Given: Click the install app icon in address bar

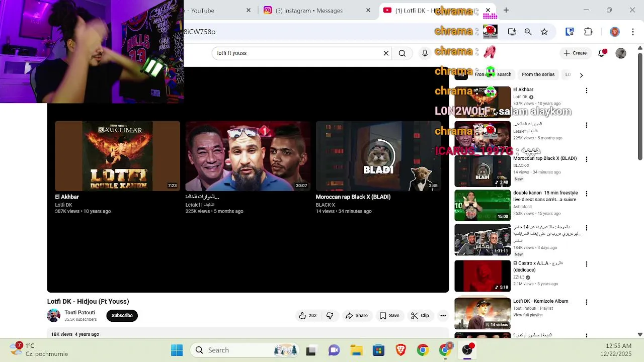Looking at the screenshot, I should (512, 32).
